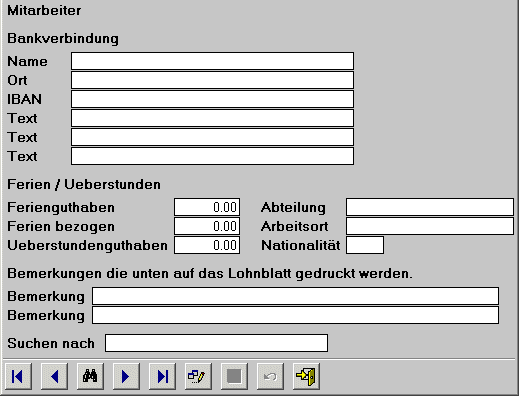Click the middle of three Text fields
The image size is (520, 397).
[x=212, y=137]
